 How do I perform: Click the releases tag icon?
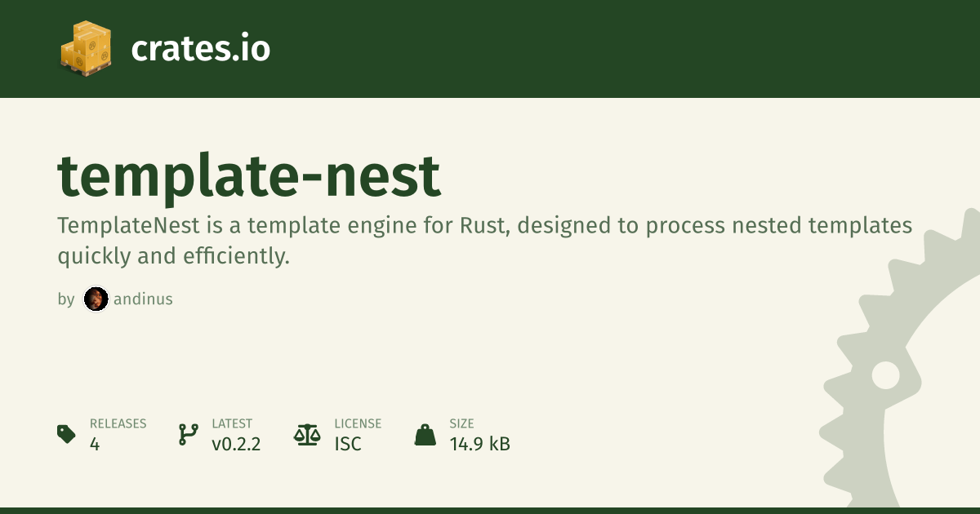[67, 434]
